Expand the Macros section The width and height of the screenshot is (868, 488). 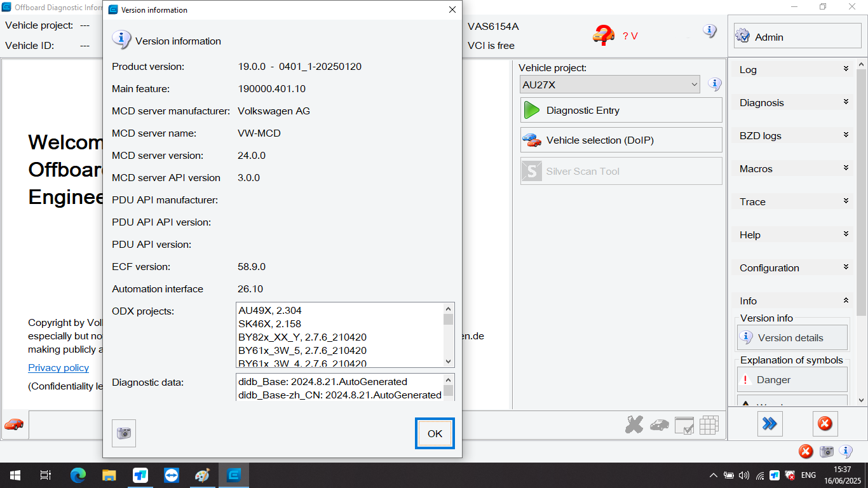(x=792, y=168)
